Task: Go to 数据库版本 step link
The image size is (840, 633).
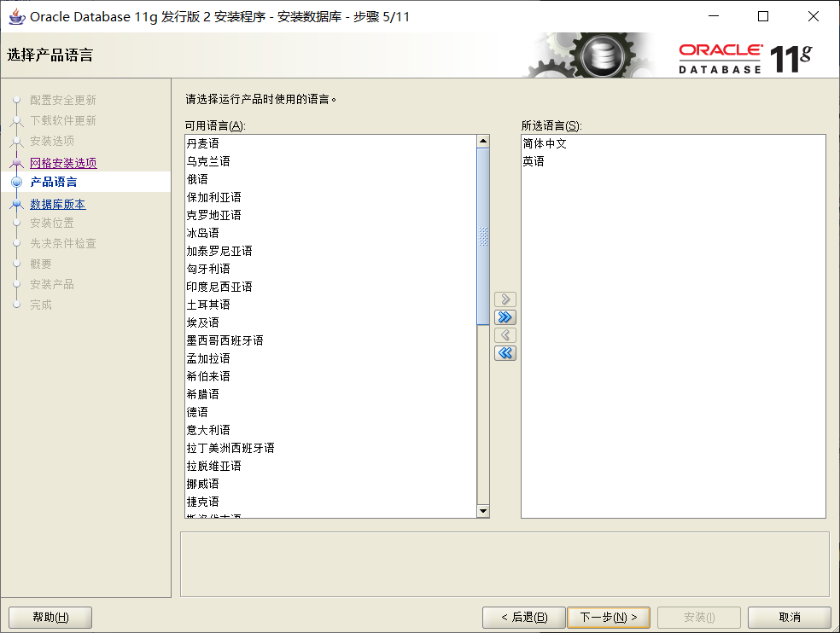Action: point(58,204)
